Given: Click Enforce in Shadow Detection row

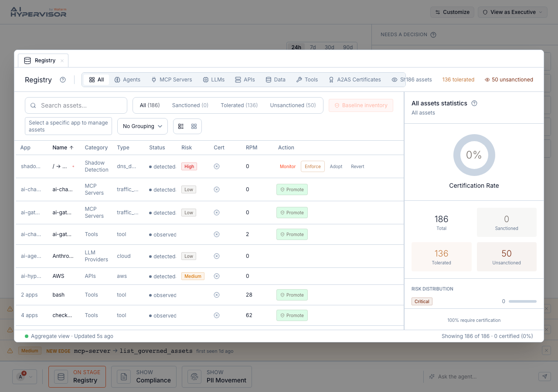Looking at the screenshot, I should [x=313, y=166].
